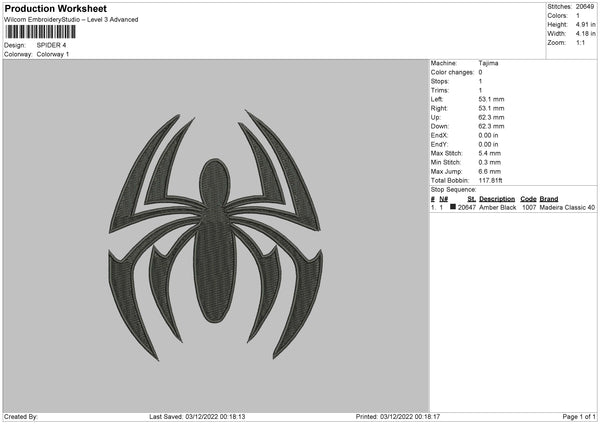Click the Stop Sequence heading

click(453, 189)
